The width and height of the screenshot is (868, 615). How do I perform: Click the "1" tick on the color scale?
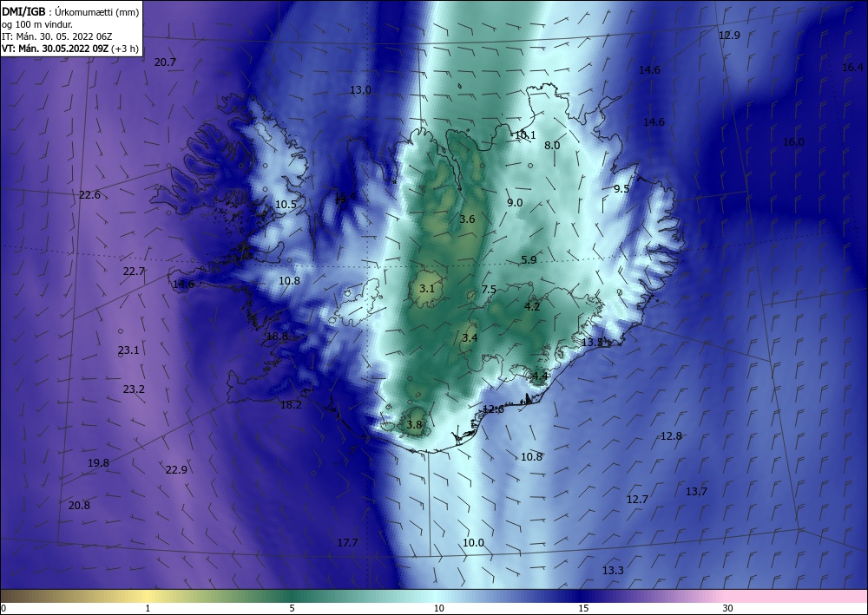[148, 609]
